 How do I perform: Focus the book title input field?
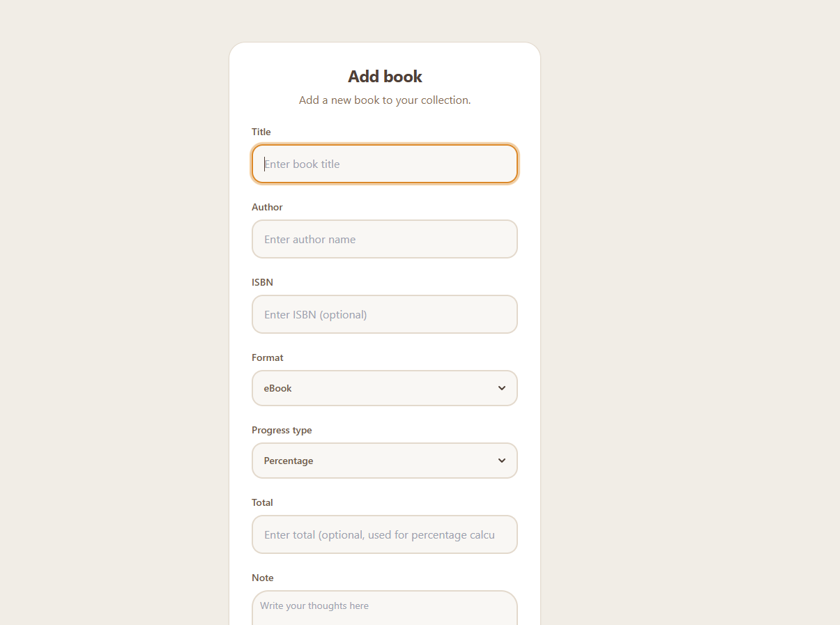[x=384, y=164]
